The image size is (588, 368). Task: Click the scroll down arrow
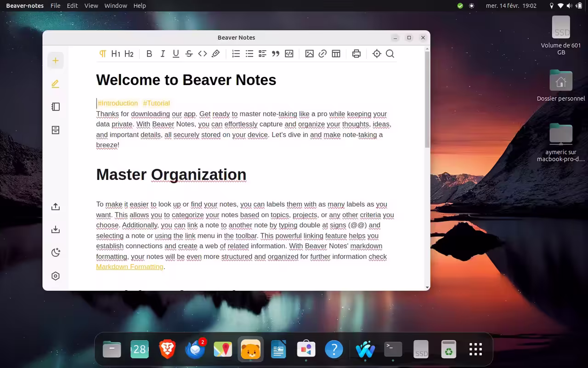428,287
